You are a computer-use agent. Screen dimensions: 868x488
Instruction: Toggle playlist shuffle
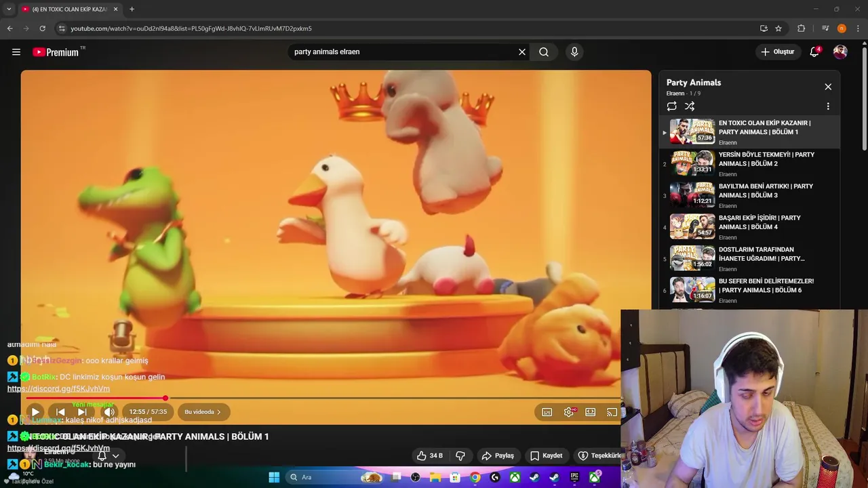690,106
